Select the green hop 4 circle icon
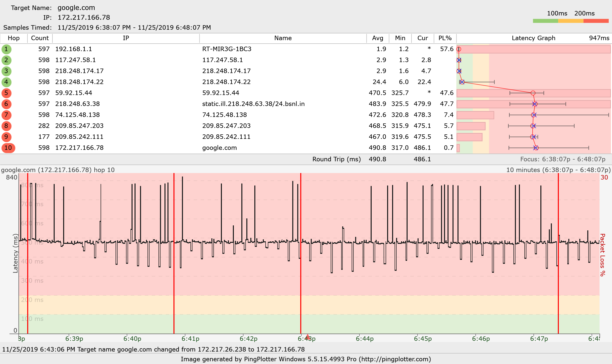This screenshot has height=364, width=612. click(6, 82)
